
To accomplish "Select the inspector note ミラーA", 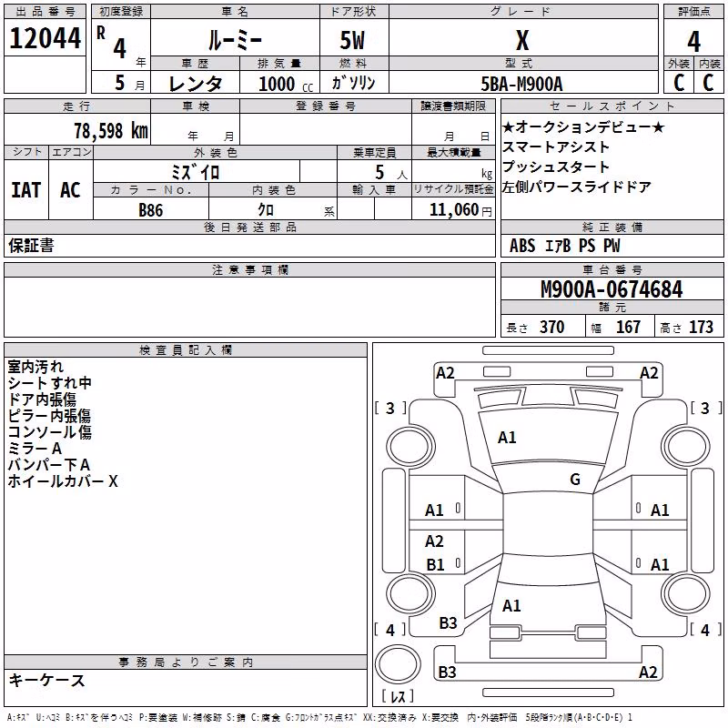I will (35, 448).
